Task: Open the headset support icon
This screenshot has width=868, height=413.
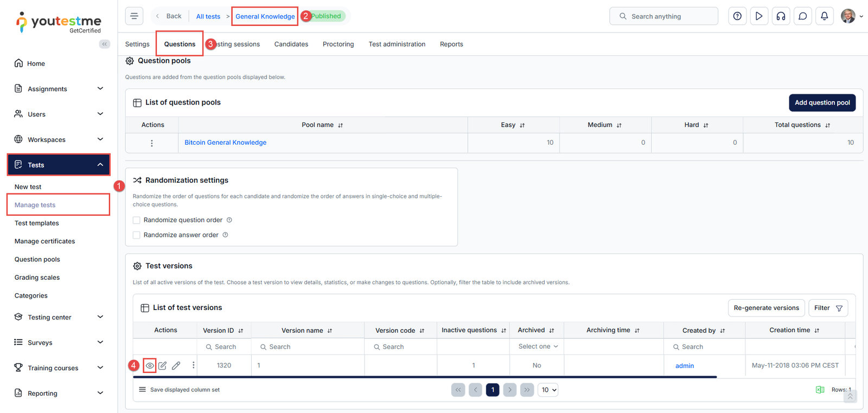Action: (781, 16)
